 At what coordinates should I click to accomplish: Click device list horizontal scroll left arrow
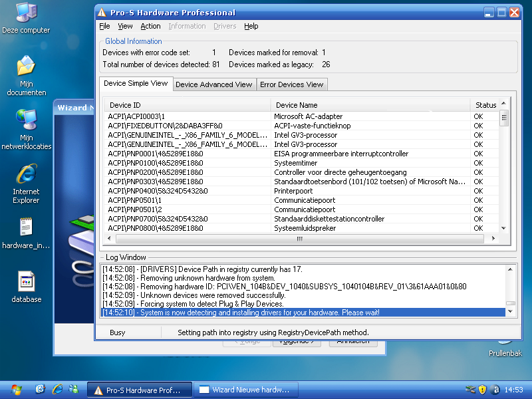[x=109, y=239]
